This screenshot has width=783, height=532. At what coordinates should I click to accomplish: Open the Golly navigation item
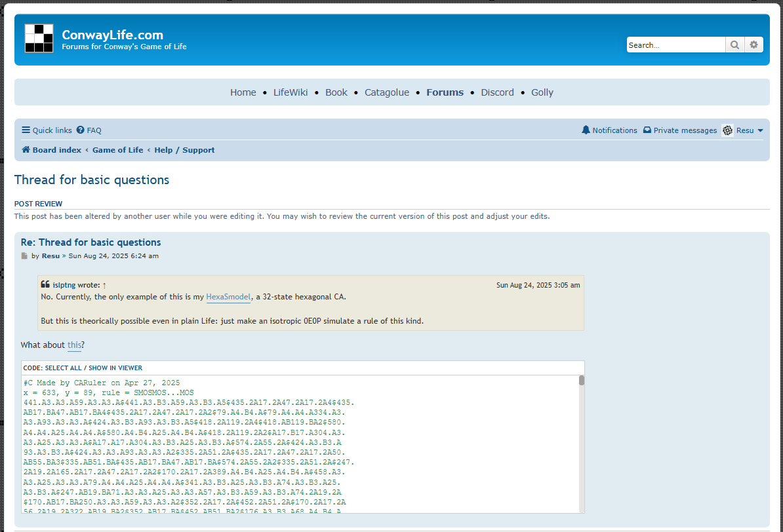[x=542, y=92]
